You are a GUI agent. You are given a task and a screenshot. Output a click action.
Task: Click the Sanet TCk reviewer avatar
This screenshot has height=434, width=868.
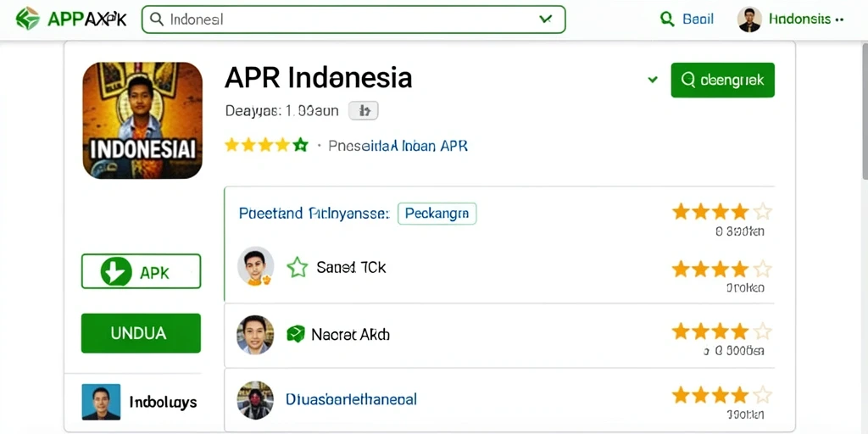point(256,266)
